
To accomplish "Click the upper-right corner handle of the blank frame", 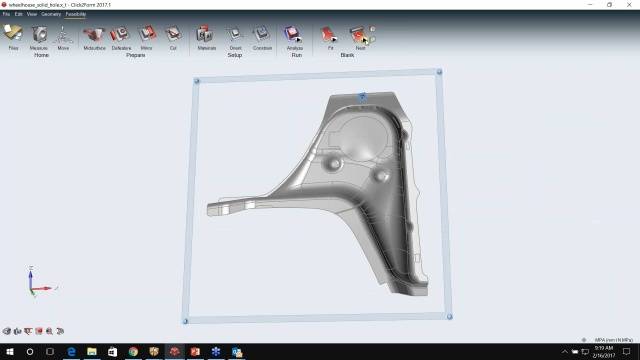I will pos(439,72).
